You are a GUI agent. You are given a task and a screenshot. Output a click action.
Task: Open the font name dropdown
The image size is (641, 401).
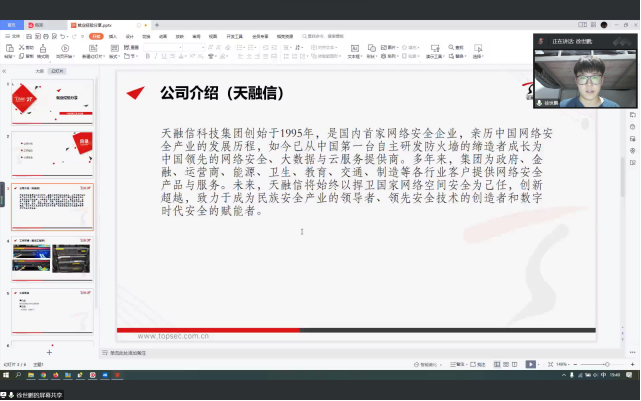coord(171,46)
